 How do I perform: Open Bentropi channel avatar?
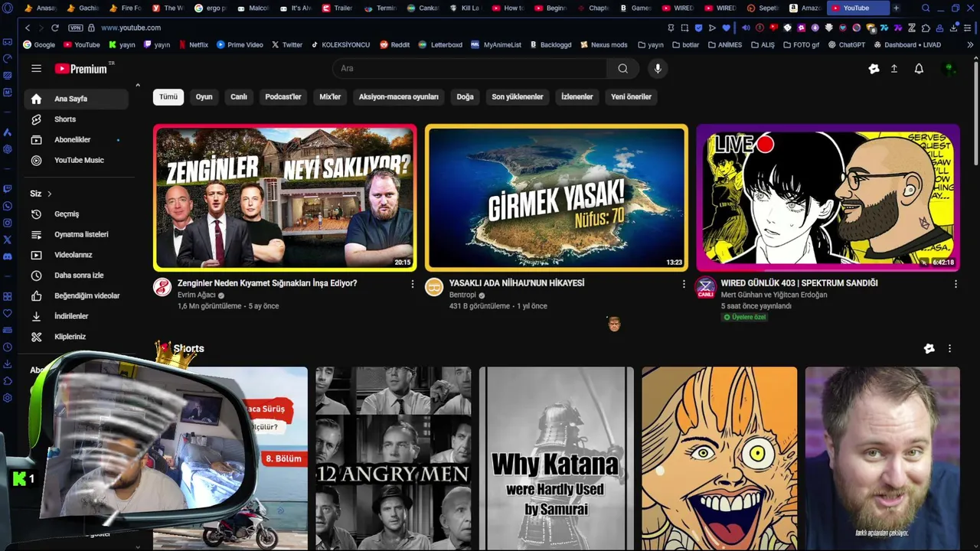point(434,287)
